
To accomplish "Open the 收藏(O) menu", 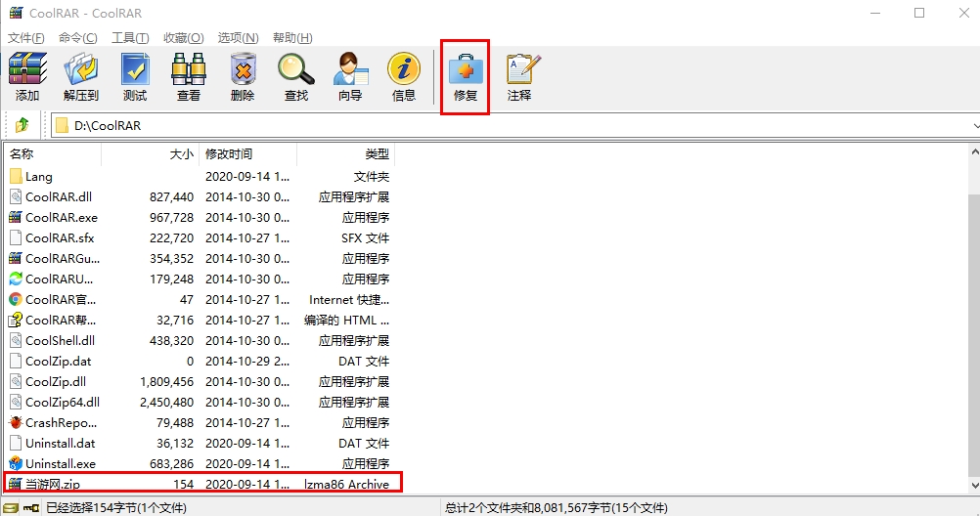I will point(184,37).
